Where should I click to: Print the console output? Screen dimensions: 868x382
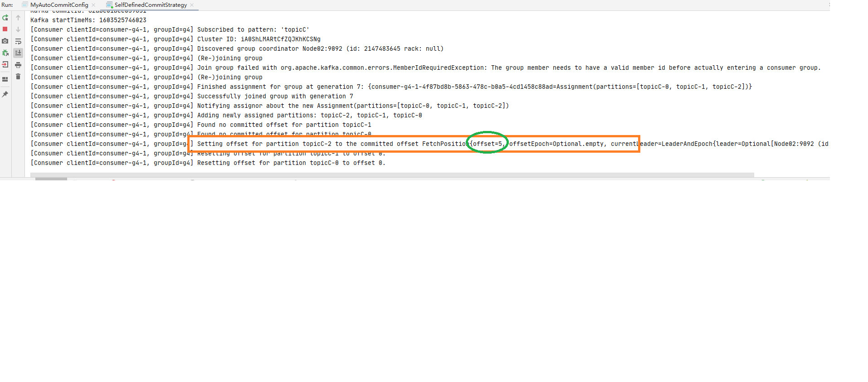[x=18, y=65]
